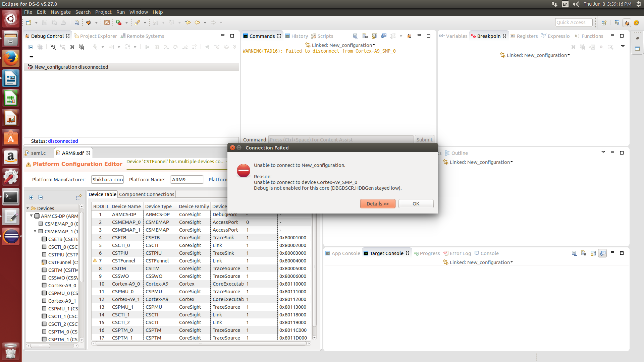Open LibreOffice Calc from the dock
The width and height of the screenshot is (644, 362).
[x=11, y=99]
